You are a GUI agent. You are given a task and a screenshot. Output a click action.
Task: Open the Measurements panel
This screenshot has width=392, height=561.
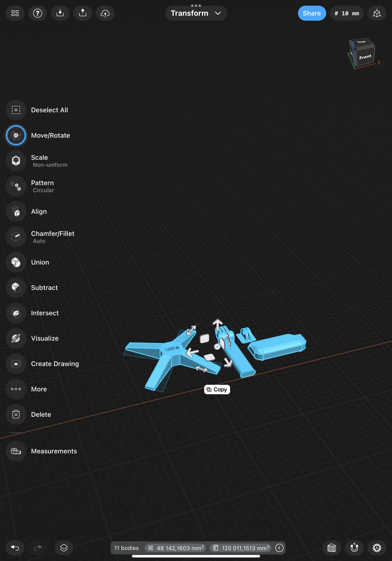(x=16, y=451)
